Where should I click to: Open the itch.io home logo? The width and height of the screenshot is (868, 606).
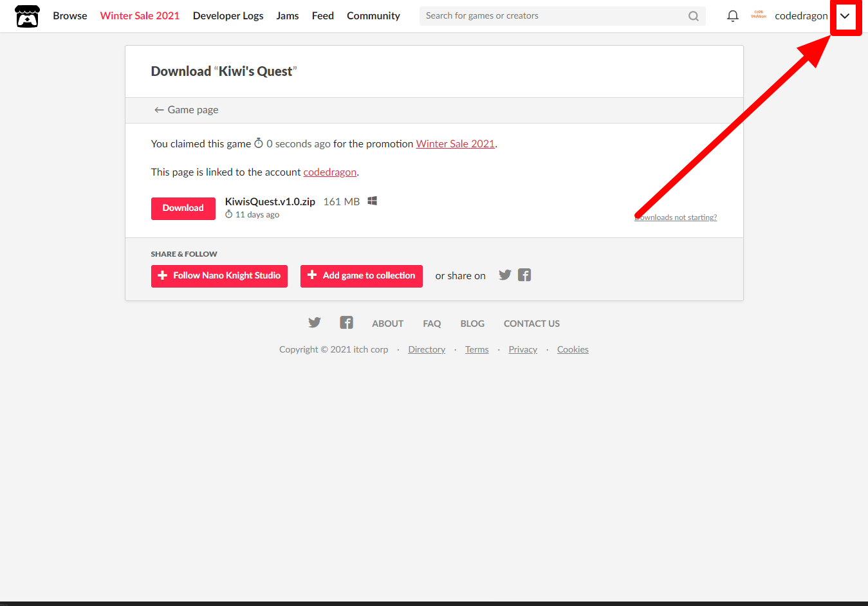click(27, 16)
